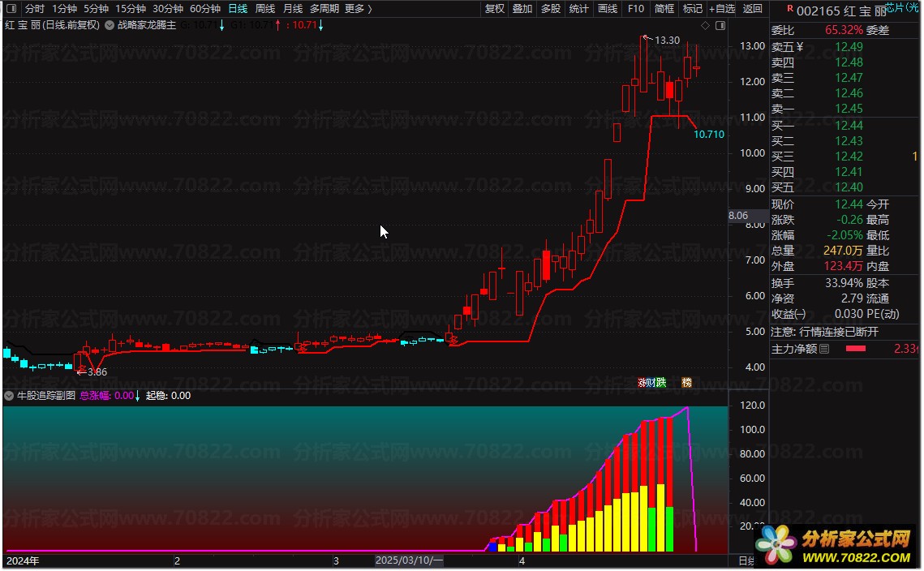924x571 pixels.
Task: Click the 换手 value 33.94%
Action: point(844,283)
